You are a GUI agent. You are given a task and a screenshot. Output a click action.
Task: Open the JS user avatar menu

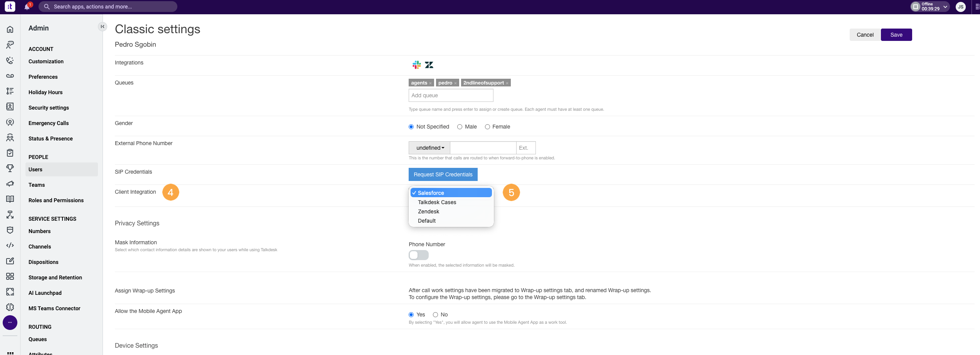pos(961,7)
